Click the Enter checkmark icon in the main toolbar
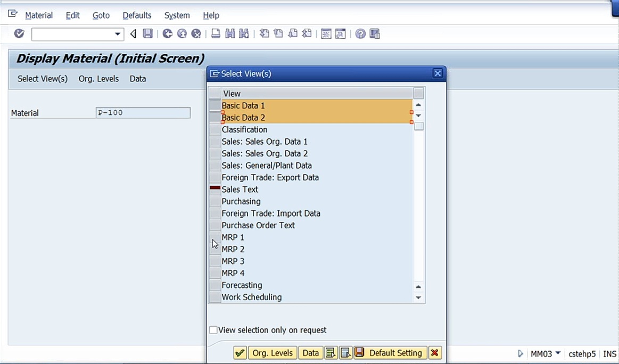Screen dimensions: 619x364 pos(19,34)
